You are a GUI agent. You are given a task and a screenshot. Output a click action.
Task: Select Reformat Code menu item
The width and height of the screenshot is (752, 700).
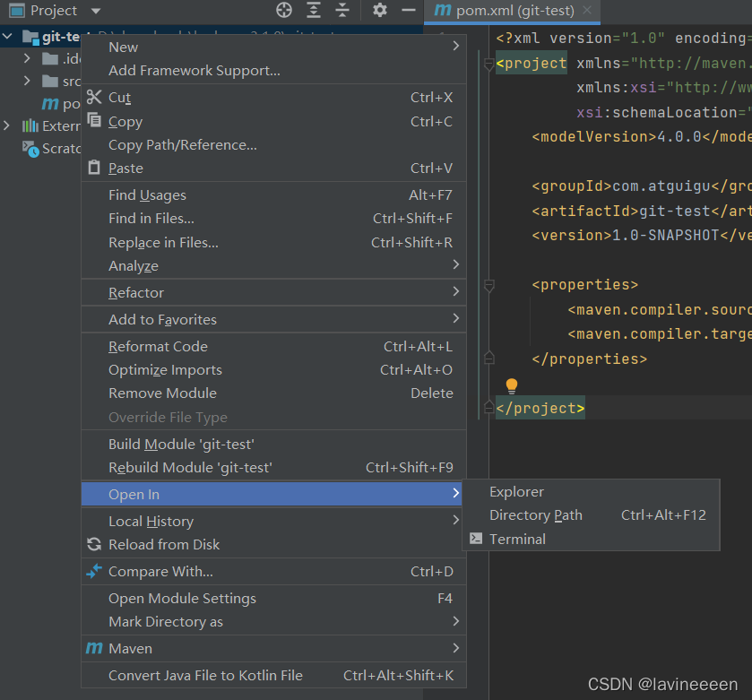point(274,347)
